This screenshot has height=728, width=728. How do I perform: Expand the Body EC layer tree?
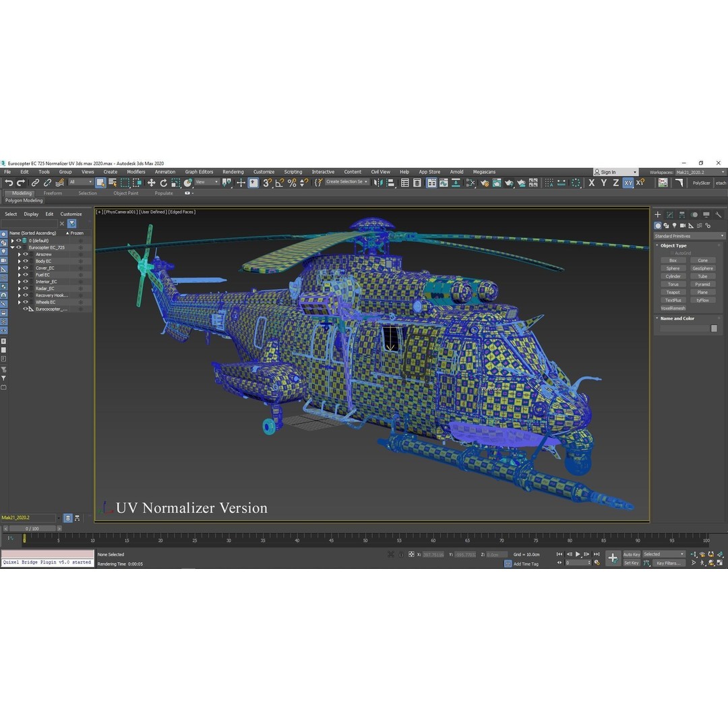pyautogui.click(x=19, y=261)
